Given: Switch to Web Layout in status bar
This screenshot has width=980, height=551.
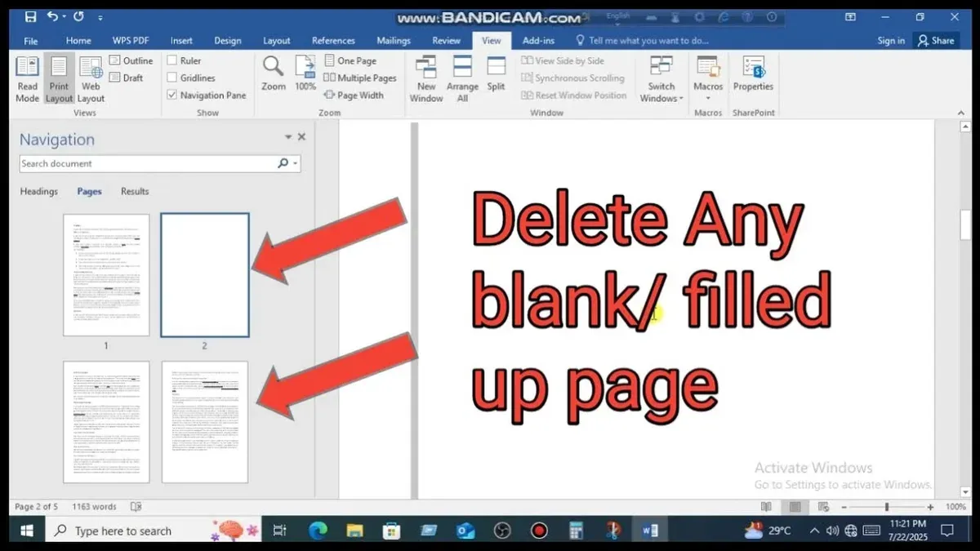Looking at the screenshot, I should [x=823, y=507].
